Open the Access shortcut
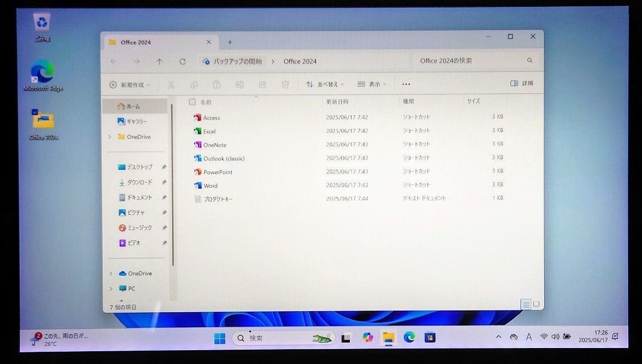The image size is (642, 364). 207,118
